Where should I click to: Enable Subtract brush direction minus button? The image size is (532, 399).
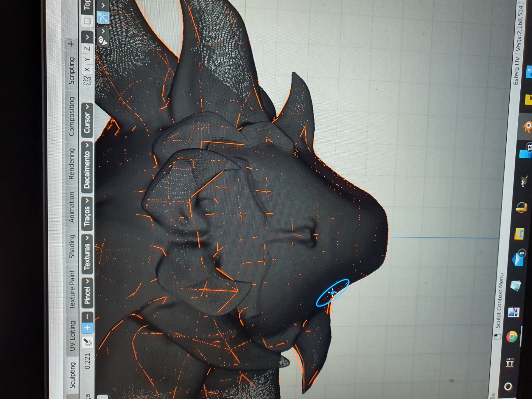coord(87,317)
